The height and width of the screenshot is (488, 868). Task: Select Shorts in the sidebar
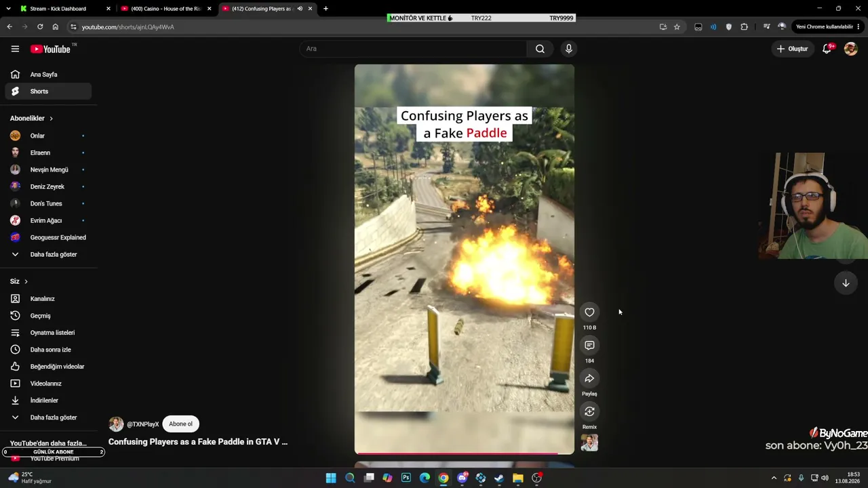(47, 91)
